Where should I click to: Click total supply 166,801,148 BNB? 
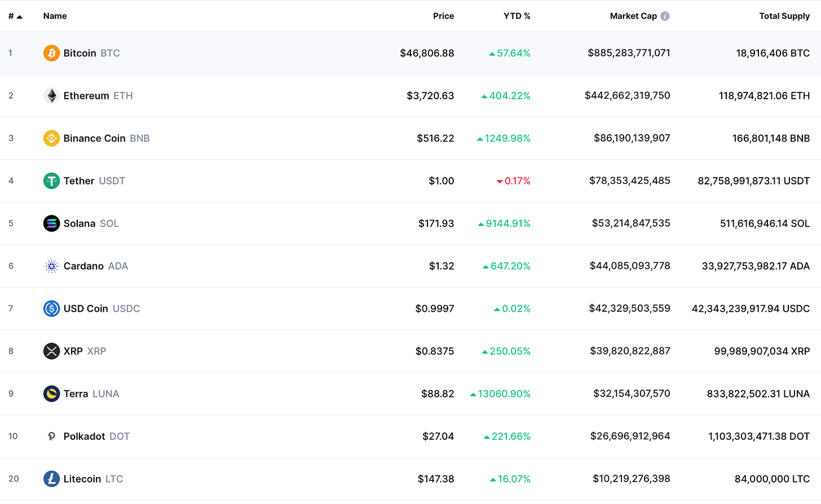(x=771, y=138)
